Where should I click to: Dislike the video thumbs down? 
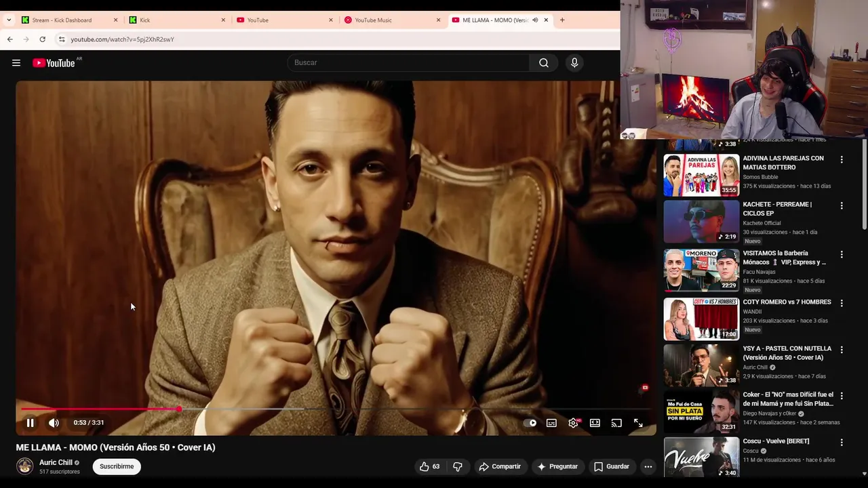coord(458,466)
